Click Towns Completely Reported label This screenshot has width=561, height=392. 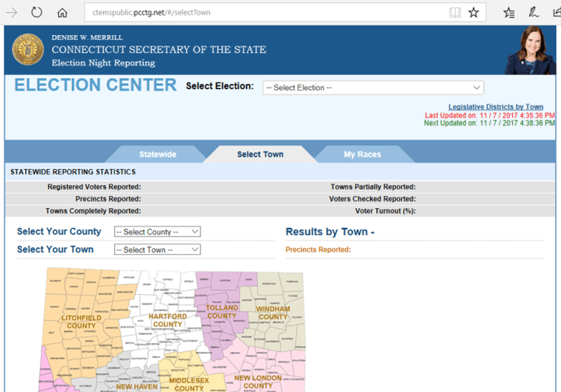click(93, 211)
